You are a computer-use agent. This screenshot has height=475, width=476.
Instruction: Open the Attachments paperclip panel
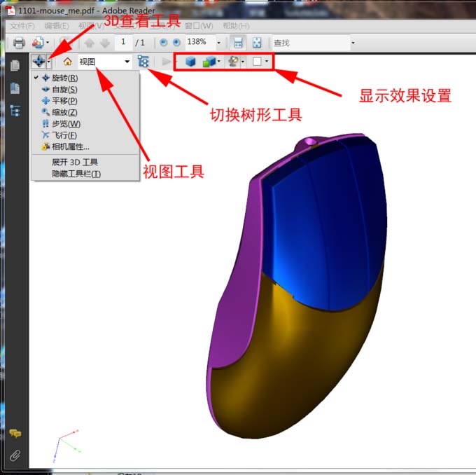point(15,455)
